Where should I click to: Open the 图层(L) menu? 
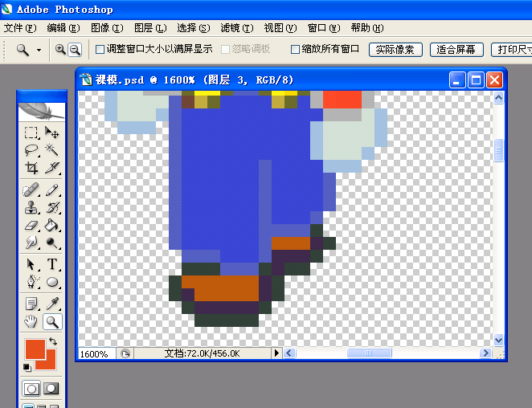150,28
